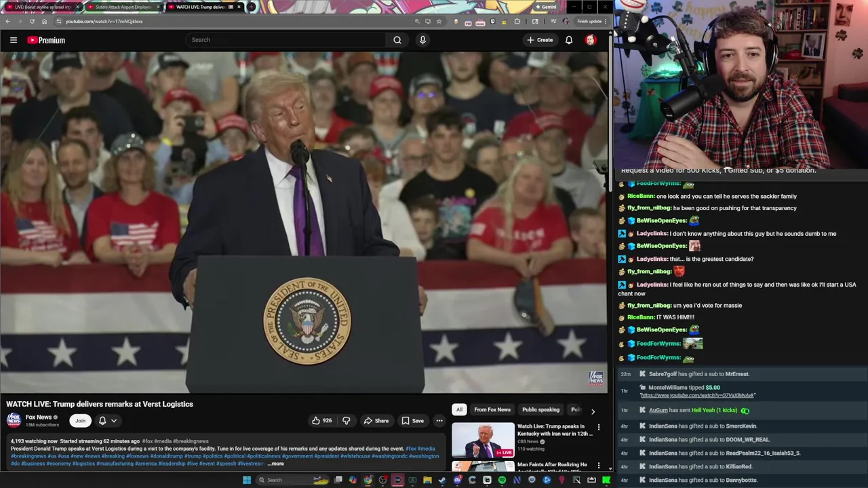Click the YouTube search magnifier button

pyautogui.click(x=397, y=40)
